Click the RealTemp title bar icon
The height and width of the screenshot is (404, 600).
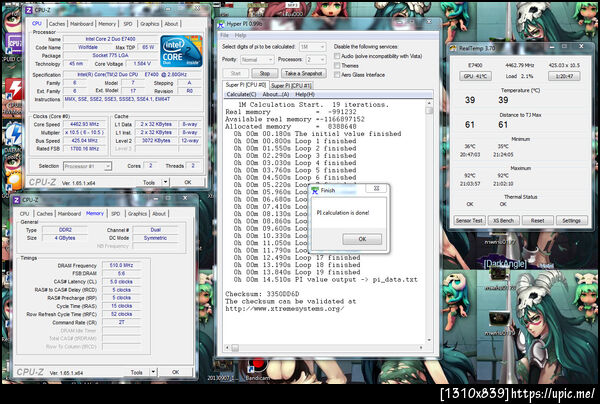click(454, 48)
